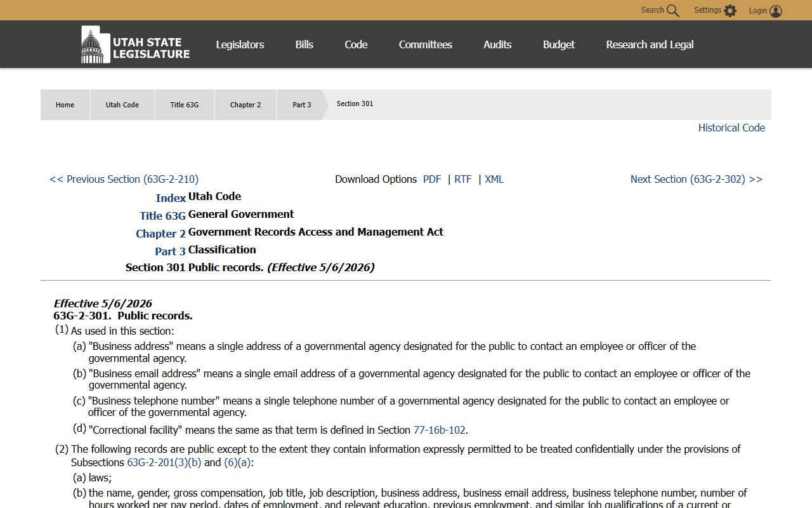812x508 pixels.
Task: Open the Research and Legal menu
Action: click(650, 44)
